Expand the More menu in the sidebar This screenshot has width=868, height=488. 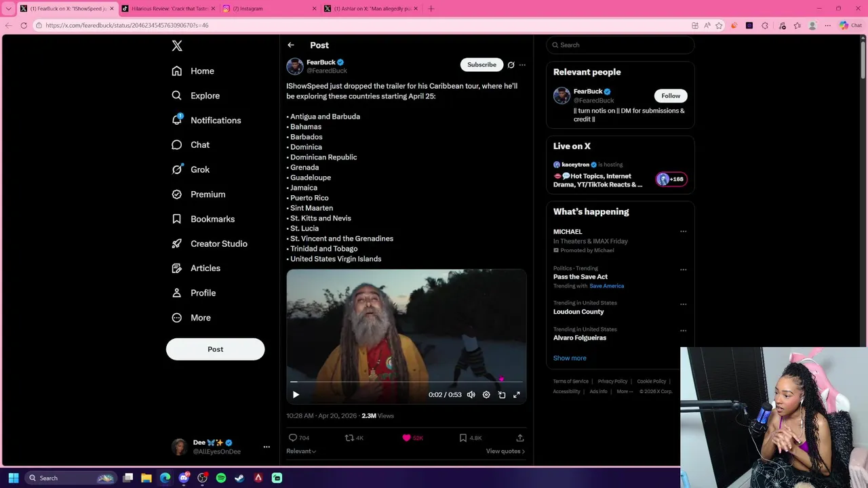[191, 317]
